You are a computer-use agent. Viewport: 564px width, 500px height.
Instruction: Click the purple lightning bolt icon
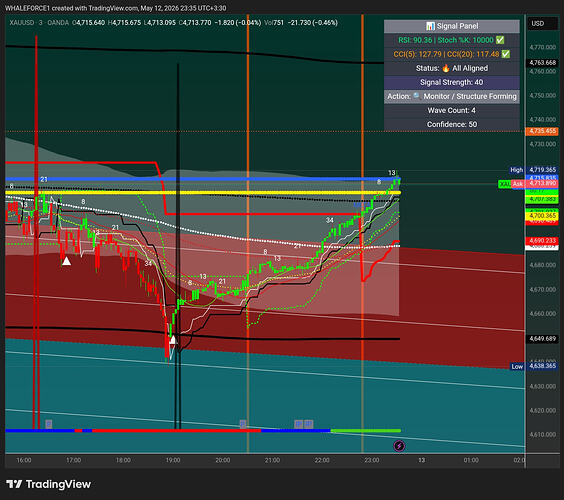tap(399, 446)
